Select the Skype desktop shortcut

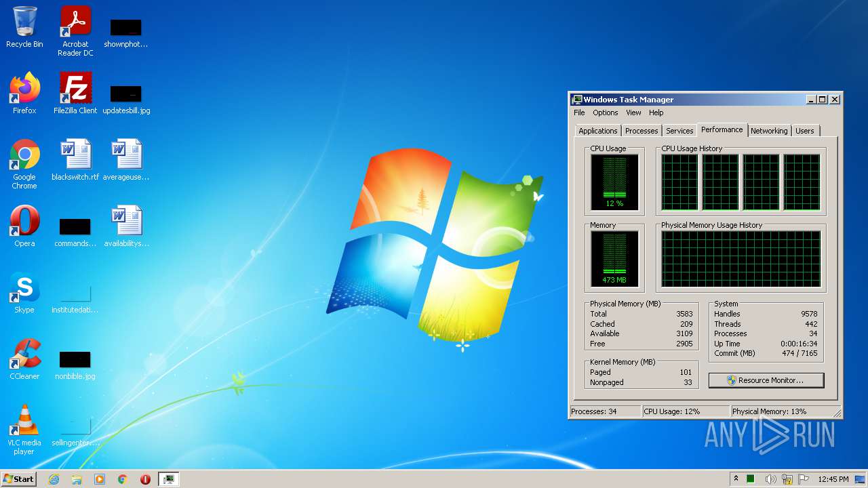tap(24, 293)
